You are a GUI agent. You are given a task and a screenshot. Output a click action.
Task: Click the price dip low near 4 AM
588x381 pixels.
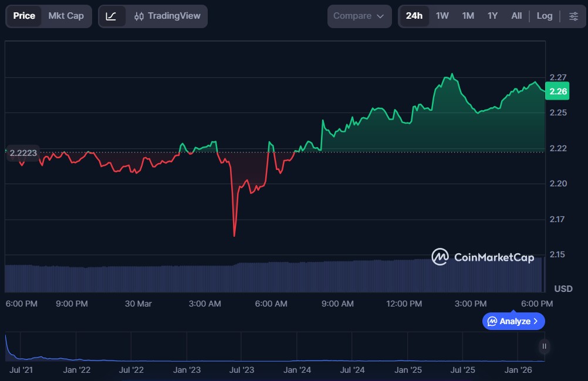[234, 236]
